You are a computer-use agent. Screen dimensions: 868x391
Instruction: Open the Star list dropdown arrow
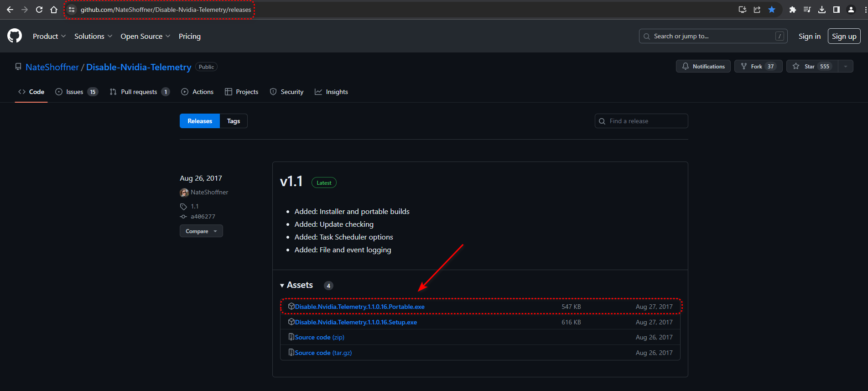click(846, 66)
